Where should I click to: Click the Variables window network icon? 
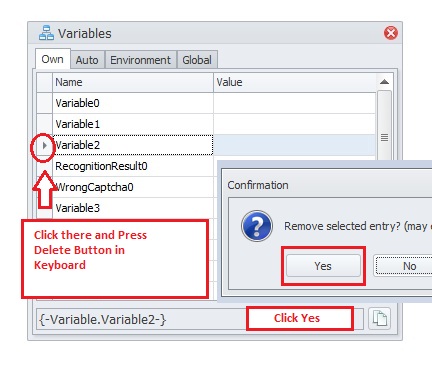tap(46, 33)
